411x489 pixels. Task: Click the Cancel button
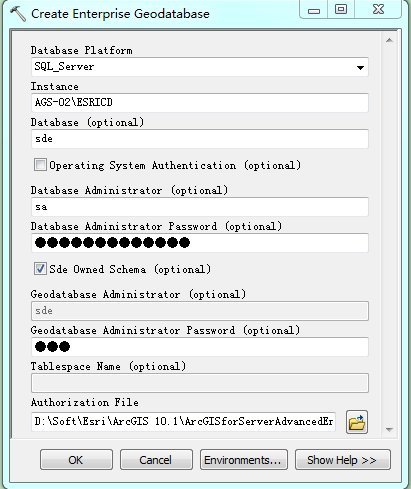tap(156, 460)
